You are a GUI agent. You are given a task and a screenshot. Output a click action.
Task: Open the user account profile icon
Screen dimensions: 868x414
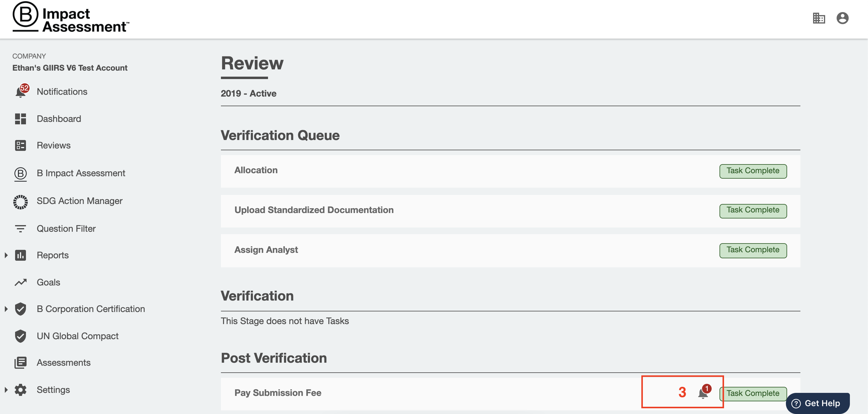click(x=842, y=18)
